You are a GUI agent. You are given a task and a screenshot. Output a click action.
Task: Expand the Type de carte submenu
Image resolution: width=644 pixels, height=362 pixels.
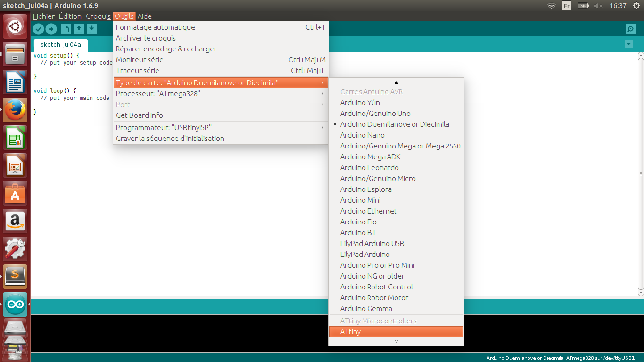pos(221,83)
